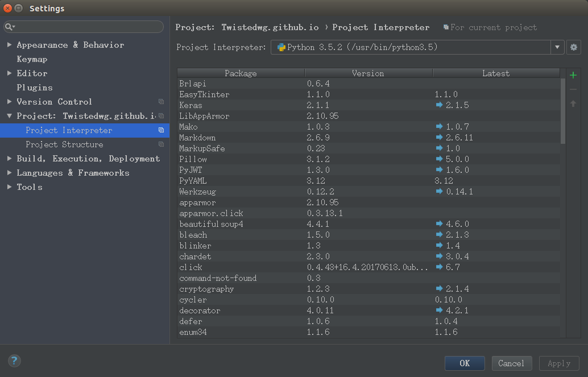The image size is (588, 377).
Task: Click the For current project icon
Action: (446, 27)
